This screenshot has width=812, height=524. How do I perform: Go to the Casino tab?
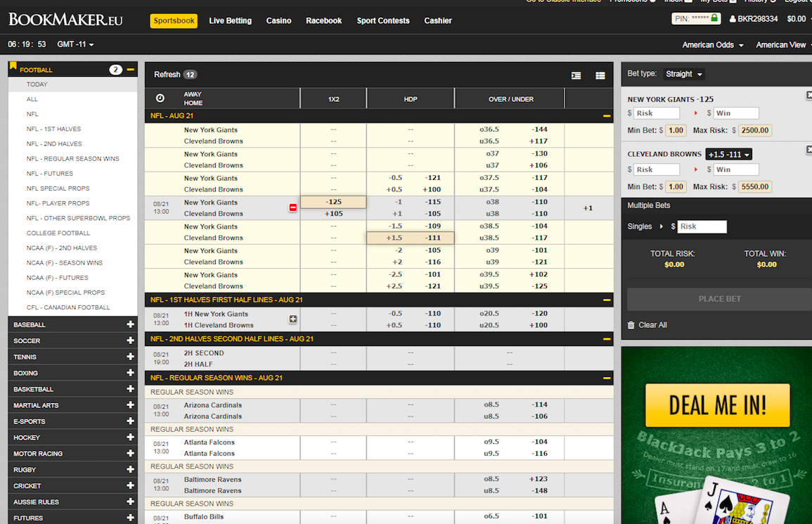[x=278, y=20]
